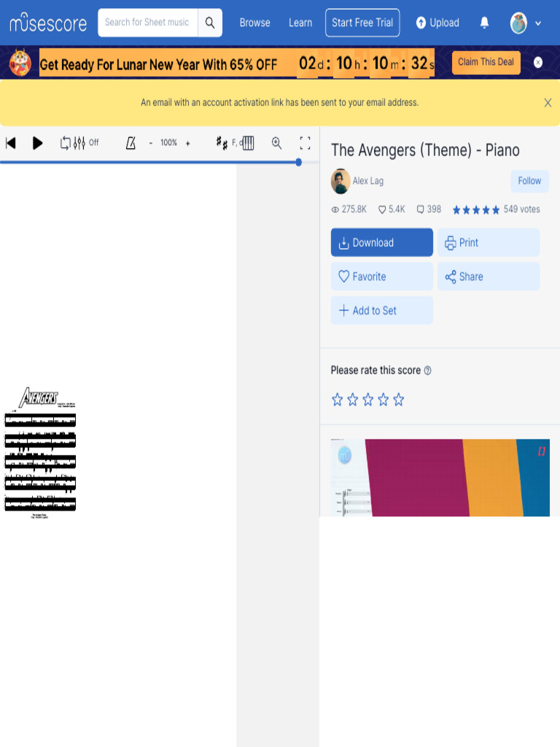
Task: Open the rate-this-score help icon
Action: (427, 371)
